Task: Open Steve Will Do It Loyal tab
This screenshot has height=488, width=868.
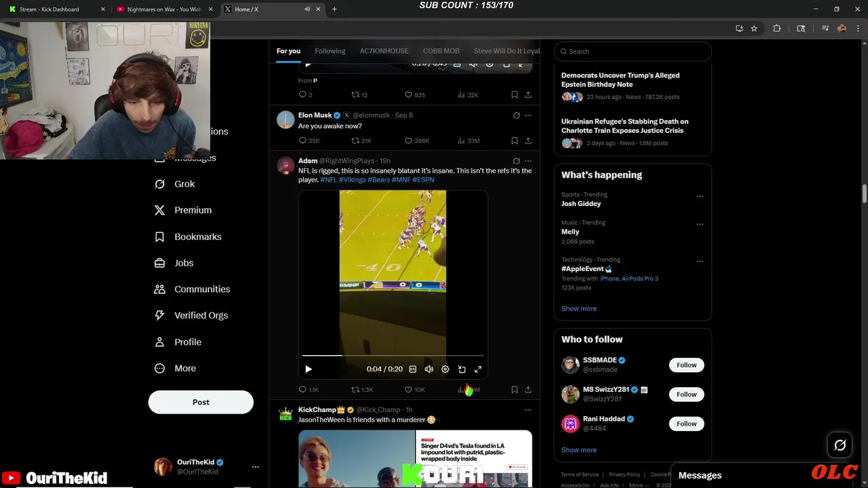Action: point(507,51)
